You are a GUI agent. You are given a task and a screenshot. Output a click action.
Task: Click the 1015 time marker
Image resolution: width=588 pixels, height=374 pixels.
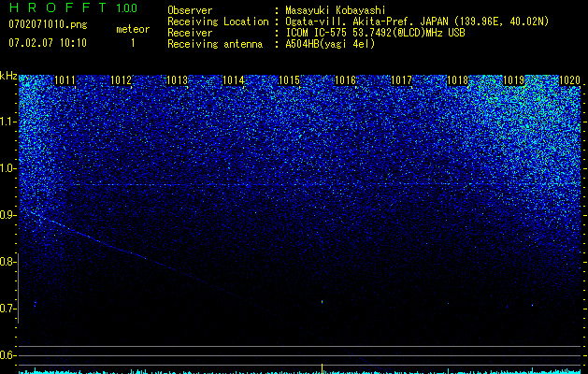tap(290, 80)
